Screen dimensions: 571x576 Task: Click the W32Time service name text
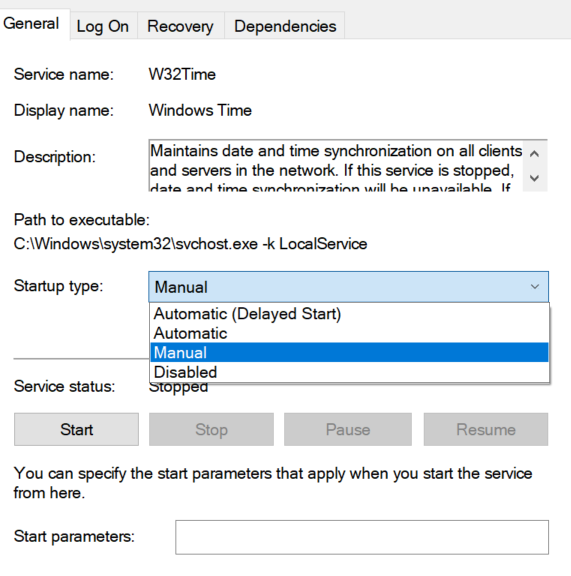182,75
